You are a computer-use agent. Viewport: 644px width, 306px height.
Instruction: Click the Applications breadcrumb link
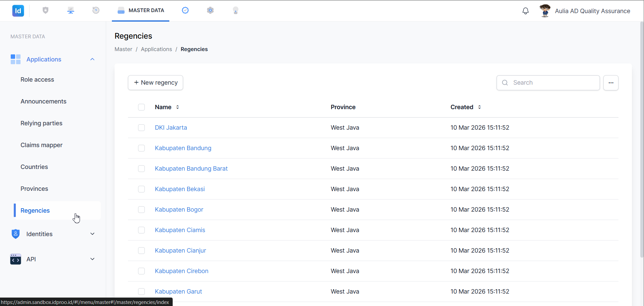click(156, 49)
